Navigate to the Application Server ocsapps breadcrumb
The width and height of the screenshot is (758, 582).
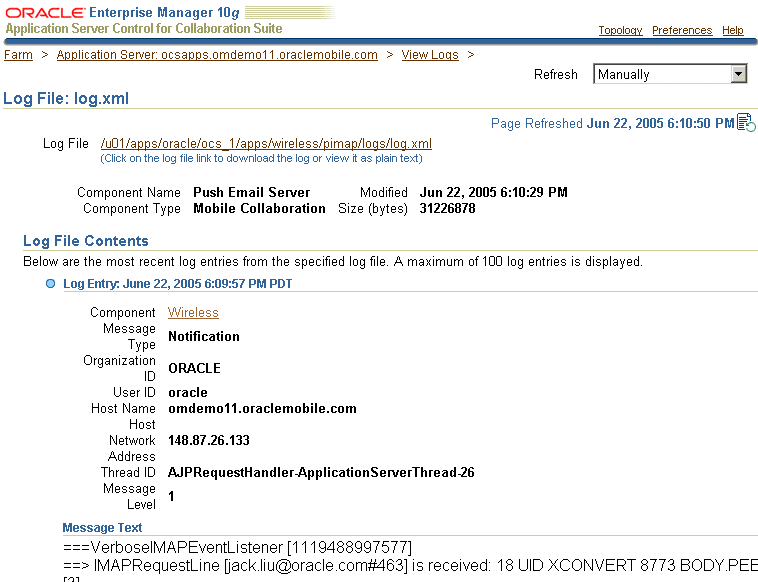pyautogui.click(x=217, y=55)
